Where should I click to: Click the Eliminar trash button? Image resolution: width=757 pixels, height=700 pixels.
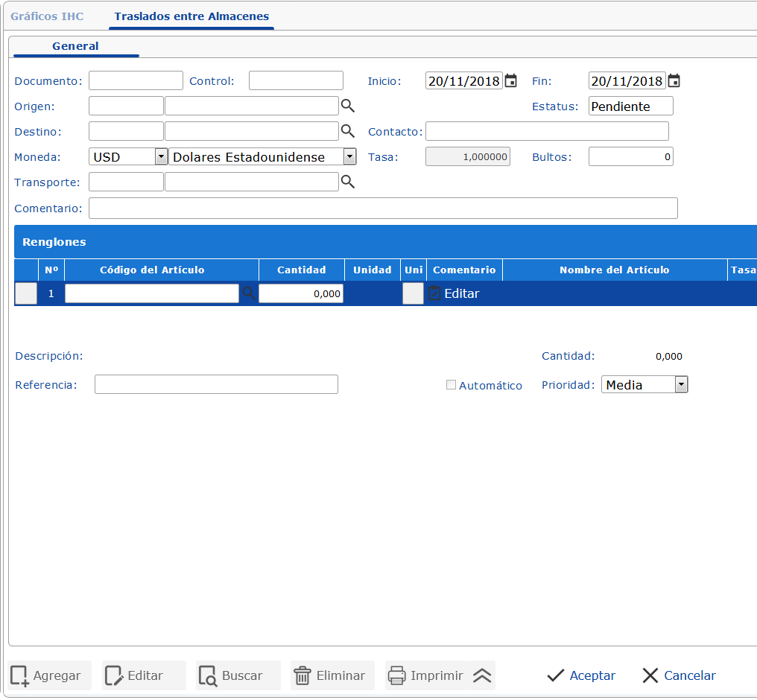pyautogui.click(x=330, y=675)
